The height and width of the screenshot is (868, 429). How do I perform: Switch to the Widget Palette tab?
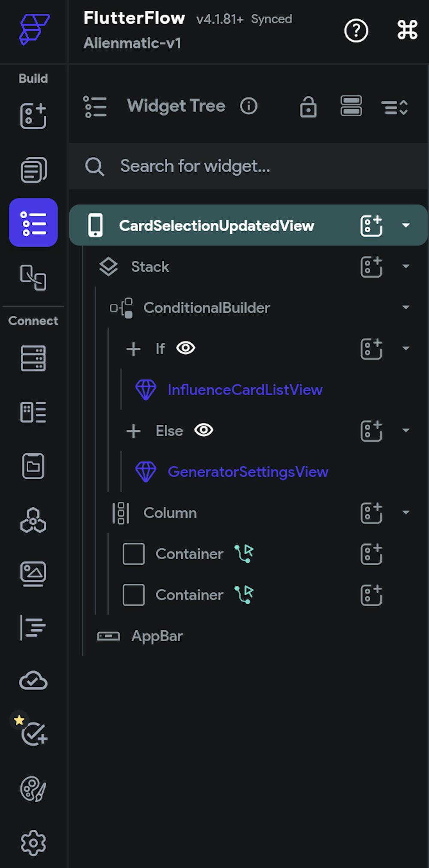(x=33, y=116)
